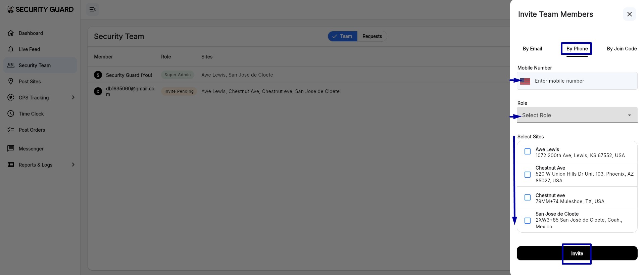Image resolution: width=644 pixels, height=275 pixels.
Task: Check the Awe Lewis site checkbox
Action: tap(528, 151)
